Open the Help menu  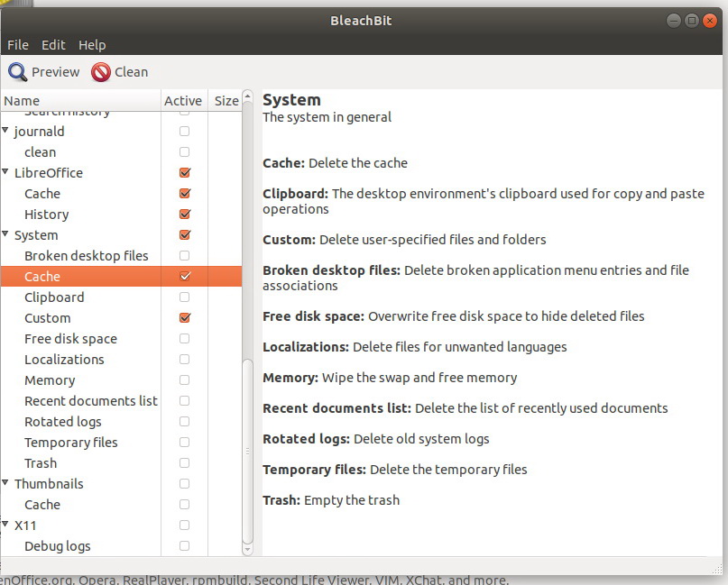92,45
